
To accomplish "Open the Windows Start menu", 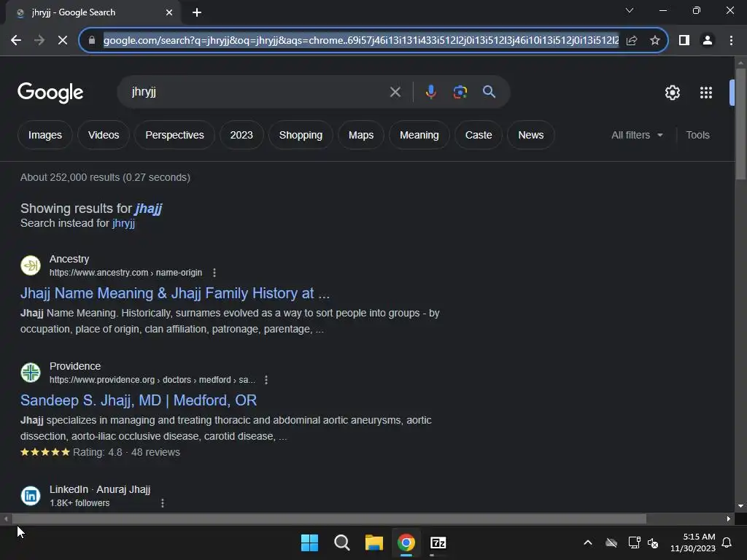I will (309, 542).
